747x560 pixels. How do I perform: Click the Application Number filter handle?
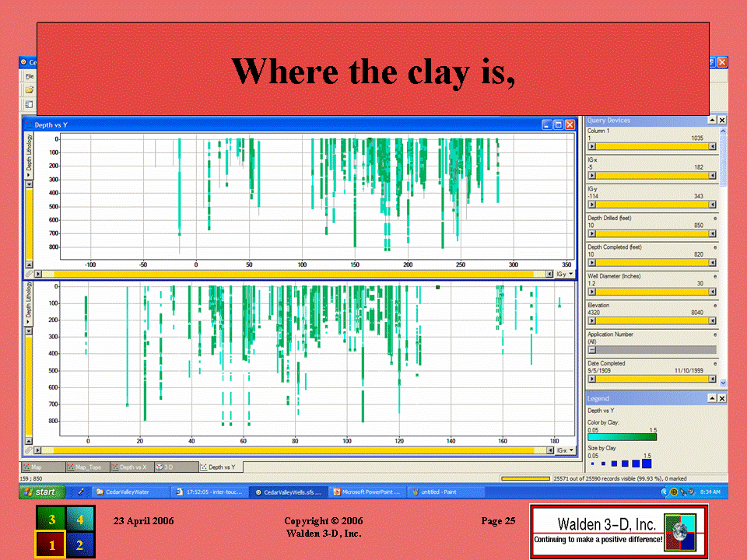(591, 350)
